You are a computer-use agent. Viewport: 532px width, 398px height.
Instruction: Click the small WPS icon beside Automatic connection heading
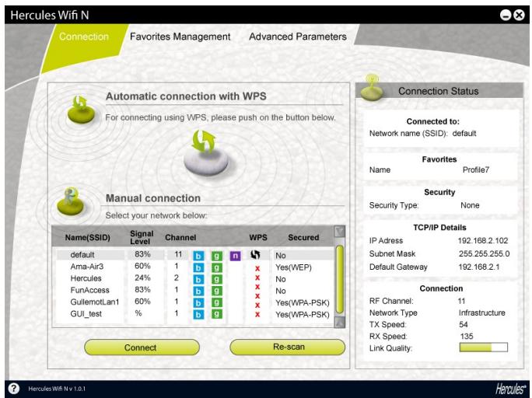[81, 110]
